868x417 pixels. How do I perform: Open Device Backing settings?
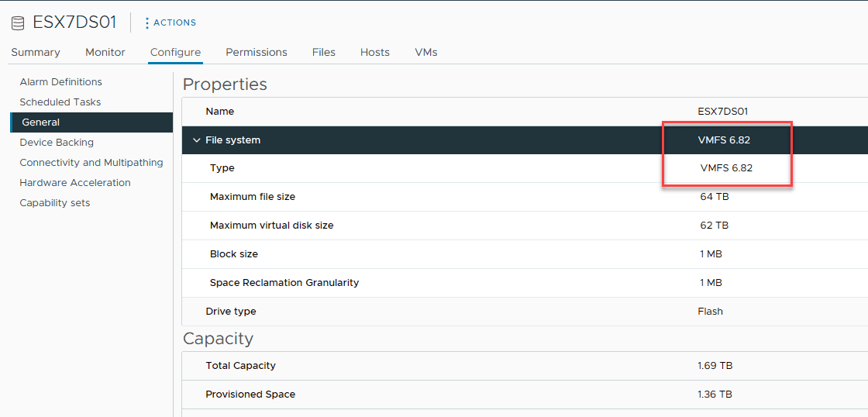57,142
